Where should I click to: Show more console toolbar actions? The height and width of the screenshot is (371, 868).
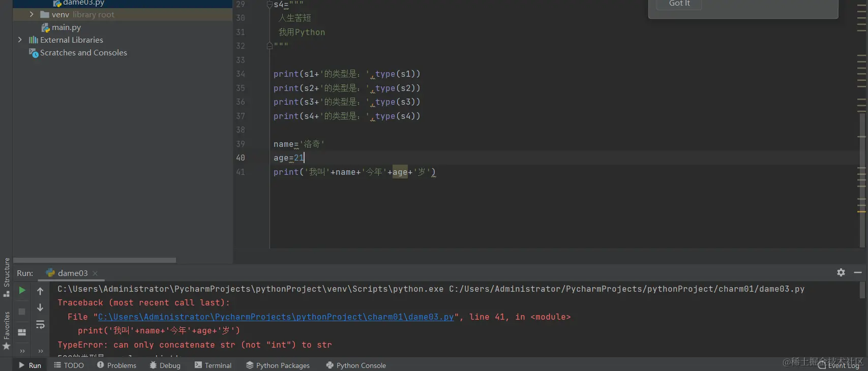click(40, 351)
